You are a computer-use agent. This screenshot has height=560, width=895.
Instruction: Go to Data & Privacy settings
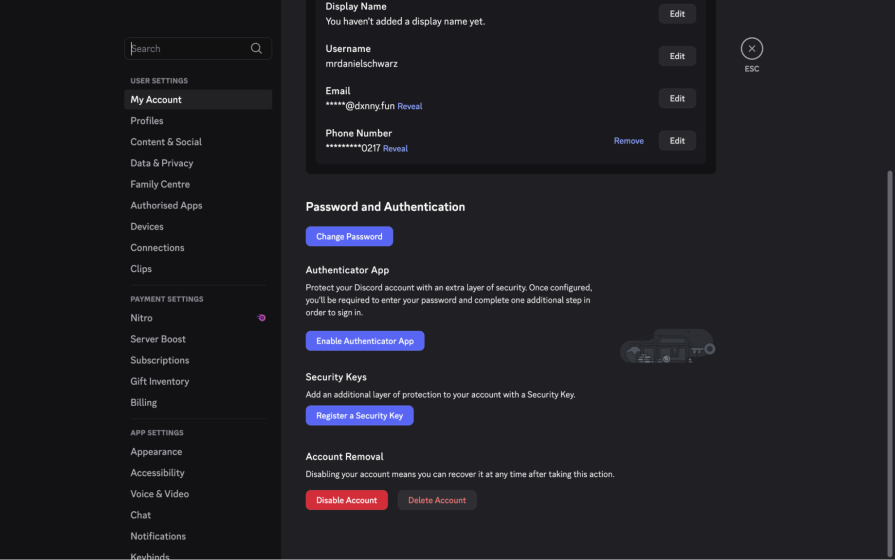click(x=161, y=163)
